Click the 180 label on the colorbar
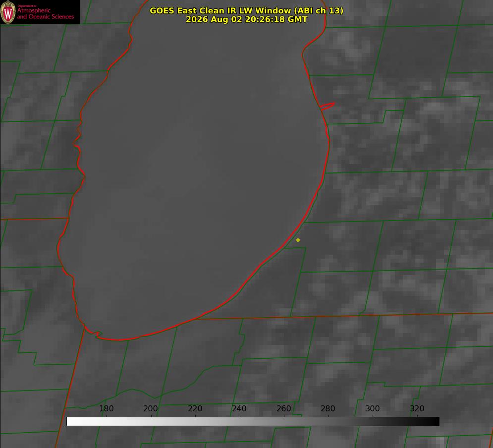This screenshot has height=448, width=493. [106, 408]
